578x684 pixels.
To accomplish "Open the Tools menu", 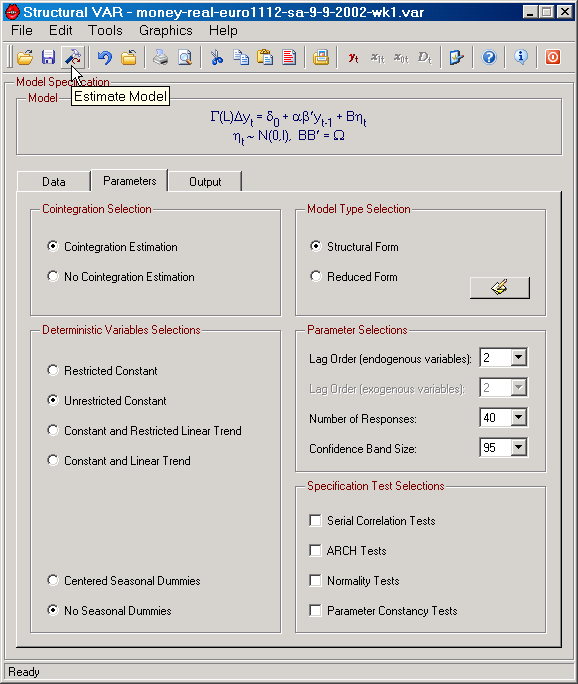I will [105, 31].
